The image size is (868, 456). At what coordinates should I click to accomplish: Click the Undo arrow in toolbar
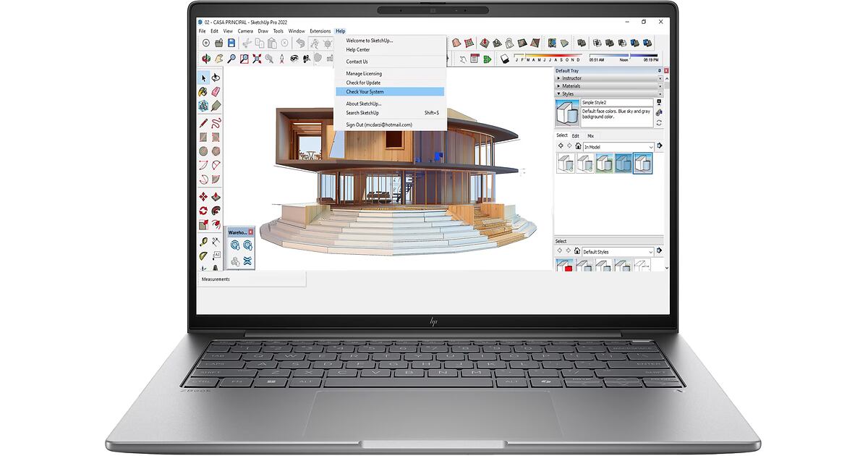coord(300,43)
